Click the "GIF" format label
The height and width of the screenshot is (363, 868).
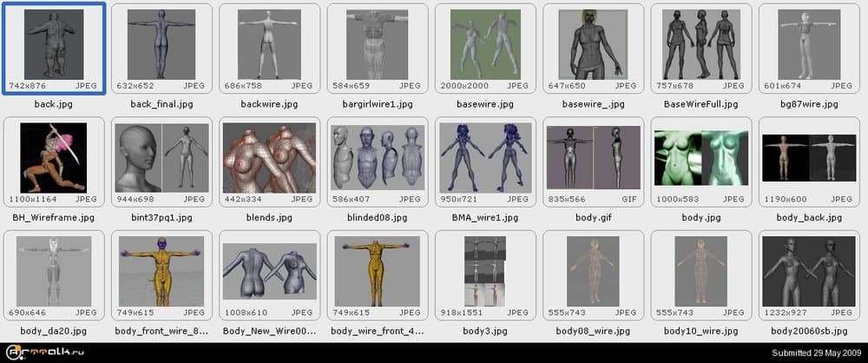629,199
